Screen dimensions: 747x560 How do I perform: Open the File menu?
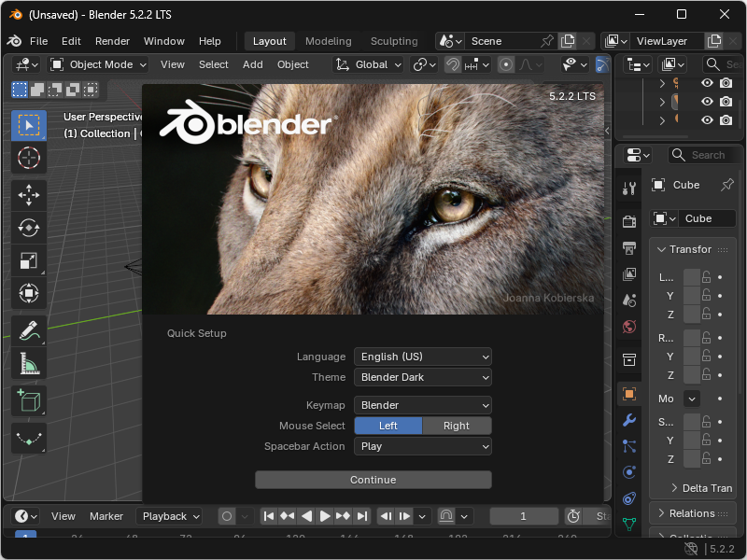point(38,41)
